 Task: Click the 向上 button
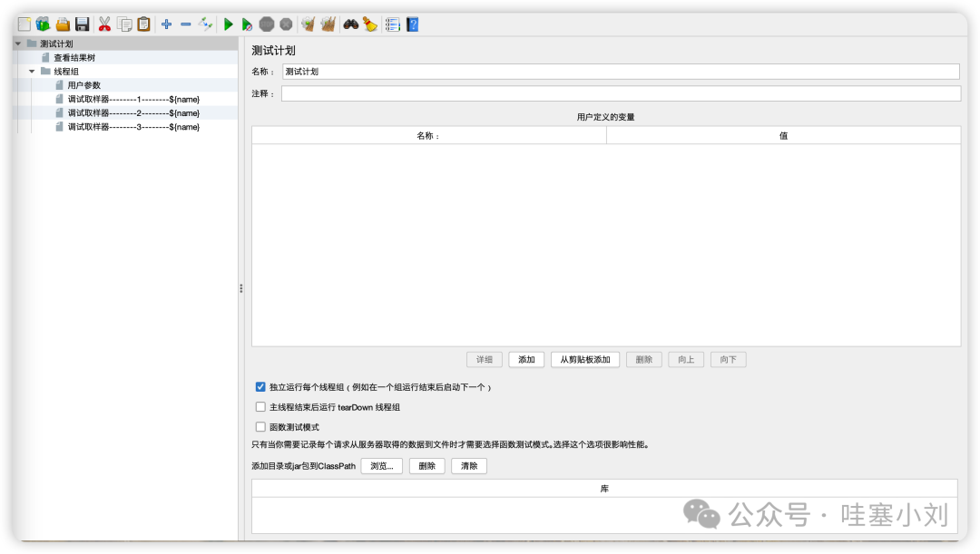click(686, 360)
